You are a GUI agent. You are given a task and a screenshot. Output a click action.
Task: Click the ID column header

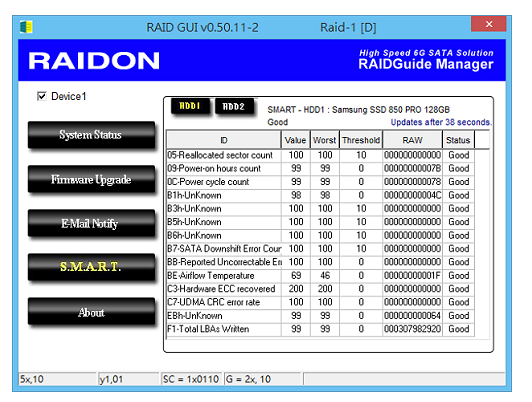click(224, 140)
